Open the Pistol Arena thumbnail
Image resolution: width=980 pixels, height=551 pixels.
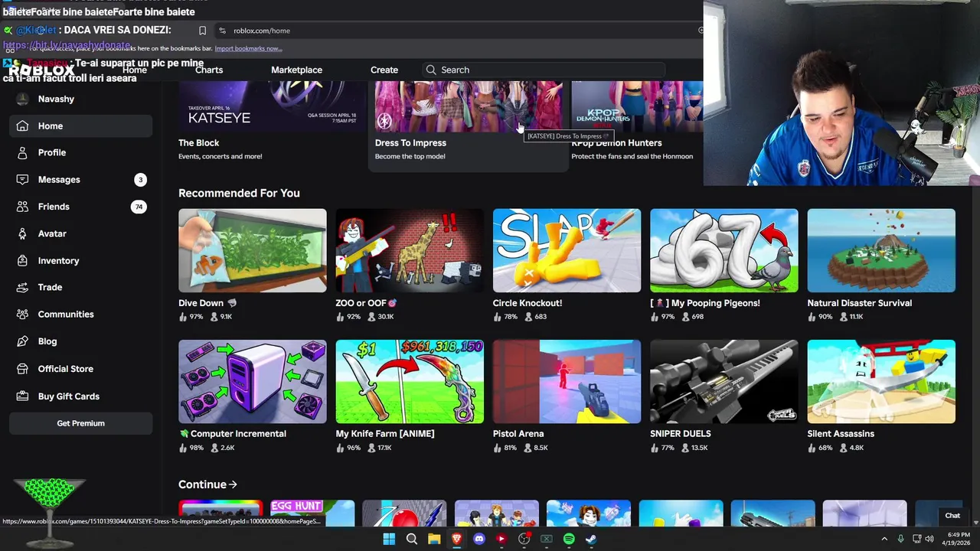tap(567, 381)
